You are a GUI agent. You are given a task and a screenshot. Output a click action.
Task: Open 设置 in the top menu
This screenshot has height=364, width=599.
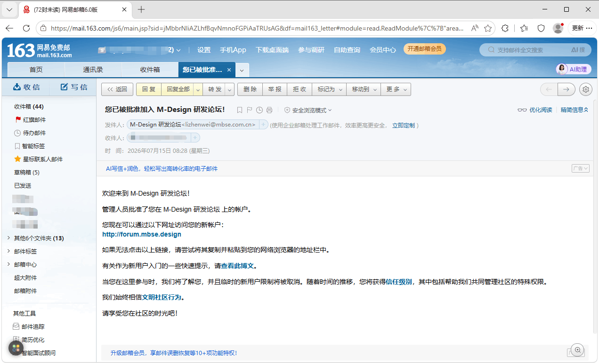tap(204, 50)
